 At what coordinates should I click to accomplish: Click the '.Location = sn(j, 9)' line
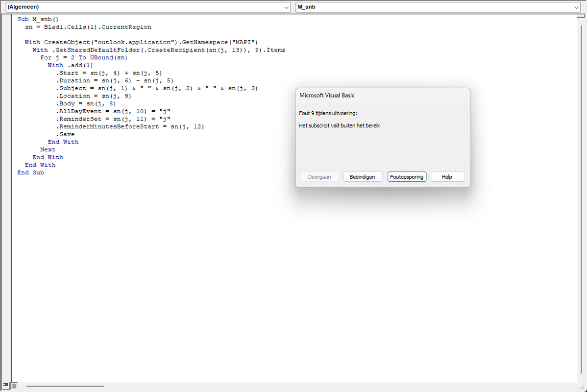click(94, 96)
